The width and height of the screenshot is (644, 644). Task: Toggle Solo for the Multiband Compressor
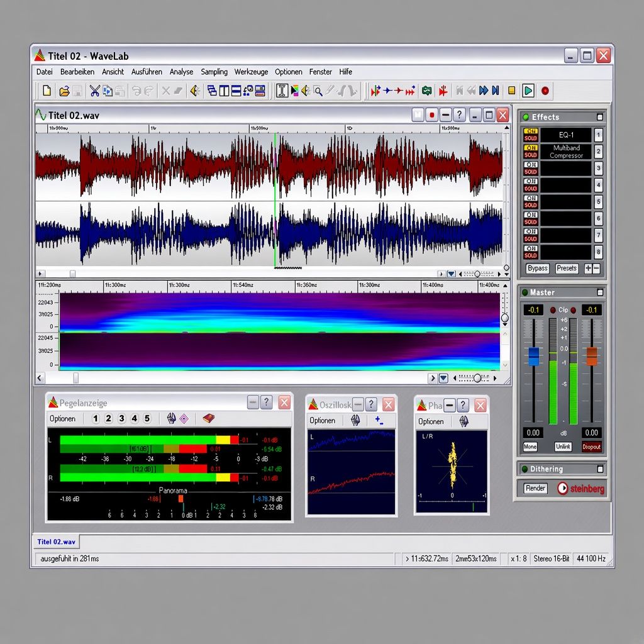[x=531, y=155]
